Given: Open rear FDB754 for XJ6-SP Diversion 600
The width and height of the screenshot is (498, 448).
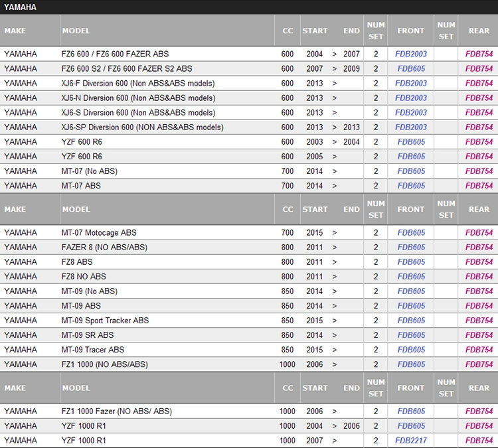Looking at the screenshot, I should pos(479,127).
